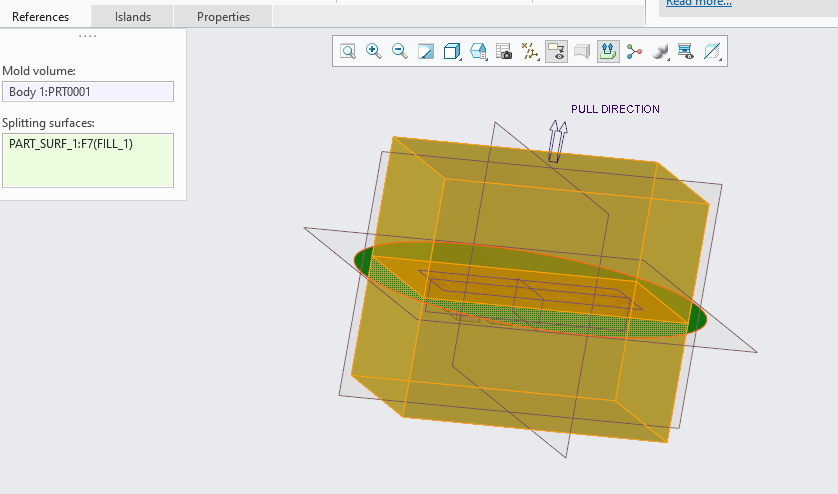Click the pull direction double arrow
The image size is (838, 494).
pyautogui.click(x=557, y=141)
